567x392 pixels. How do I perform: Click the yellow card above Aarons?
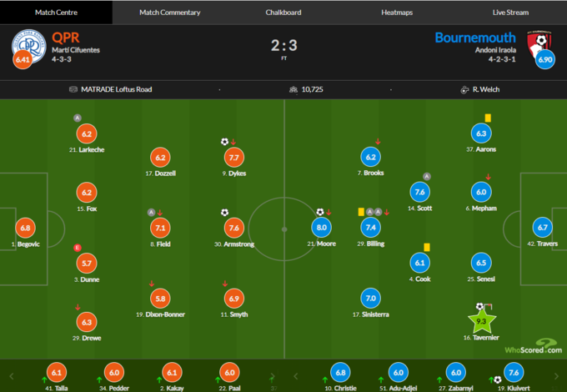(x=487, y=118)
